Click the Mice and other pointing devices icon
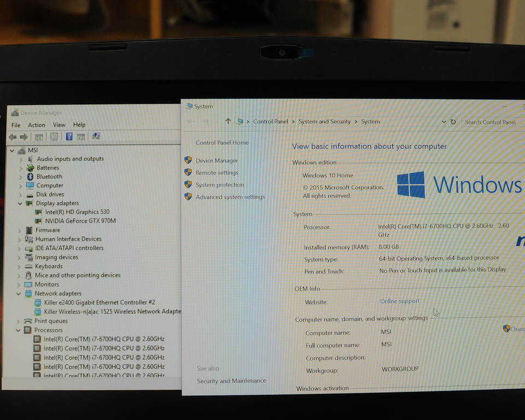Image resolution: width=525 pixels, height=420 pixels. (x=28, y=275)
